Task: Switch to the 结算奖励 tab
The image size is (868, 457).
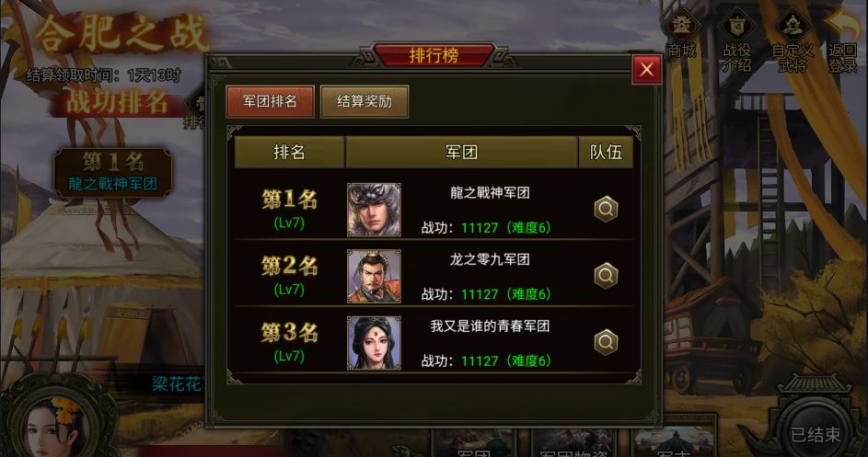Action: click(x=365, y=101)
